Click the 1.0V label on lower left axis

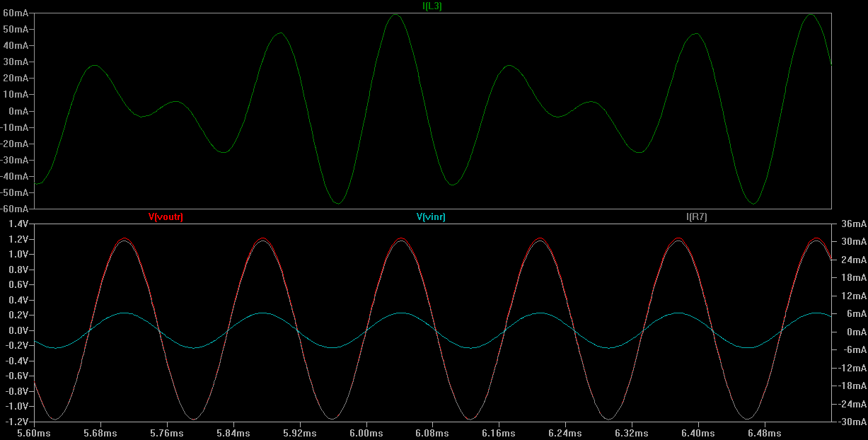click(x=18, y=254)
